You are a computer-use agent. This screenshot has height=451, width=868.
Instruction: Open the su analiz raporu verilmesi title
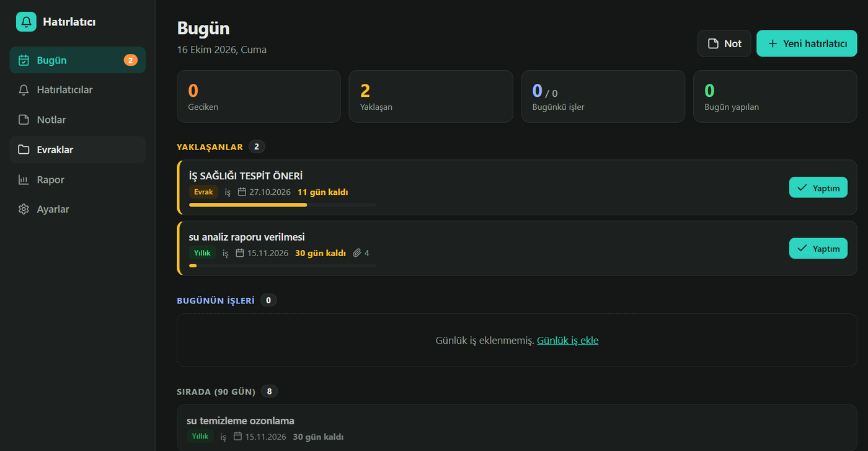pos(247,237)
